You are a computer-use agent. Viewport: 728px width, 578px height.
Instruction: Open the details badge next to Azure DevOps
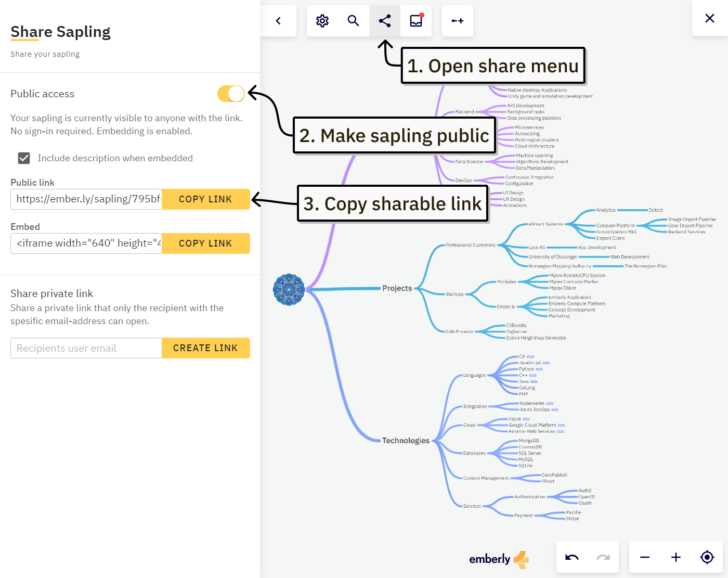pos(555,410)
